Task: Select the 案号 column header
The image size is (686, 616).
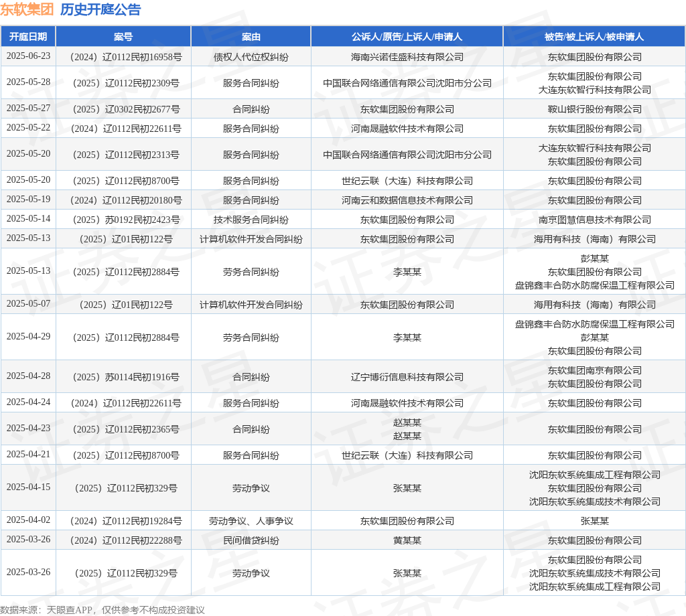Action: click(123, 37)
